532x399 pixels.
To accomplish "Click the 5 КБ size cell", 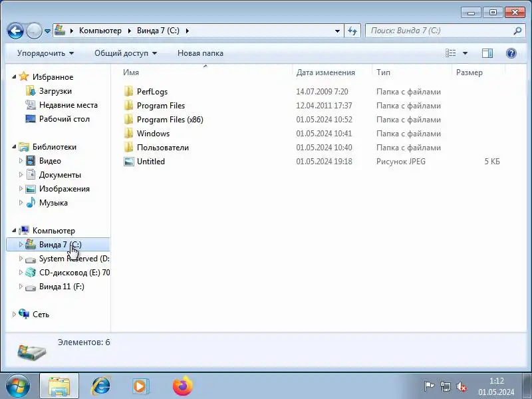I will [492, 162].
